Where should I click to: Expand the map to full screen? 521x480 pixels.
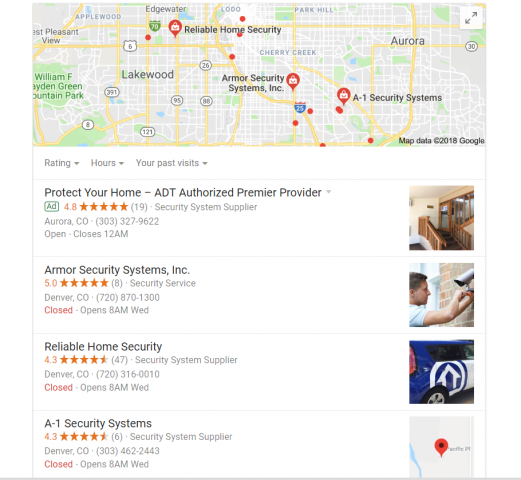click(471, 18)
